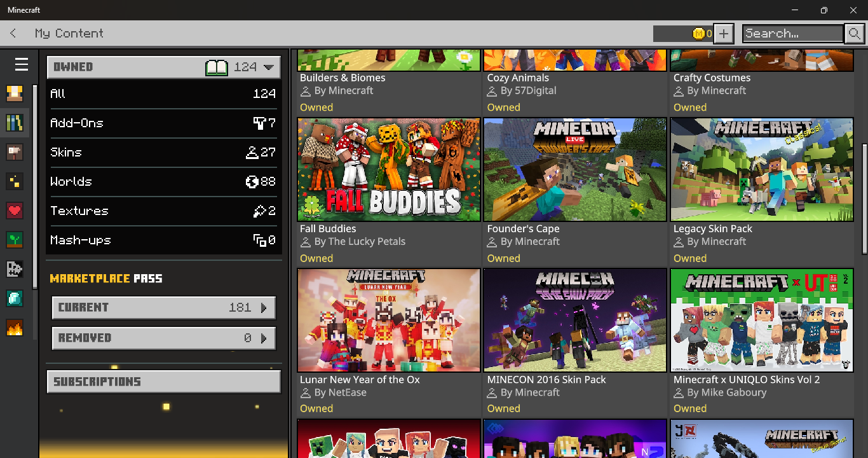
Task: Add Minecoins with the plus button
Action: tap(723, 34)
